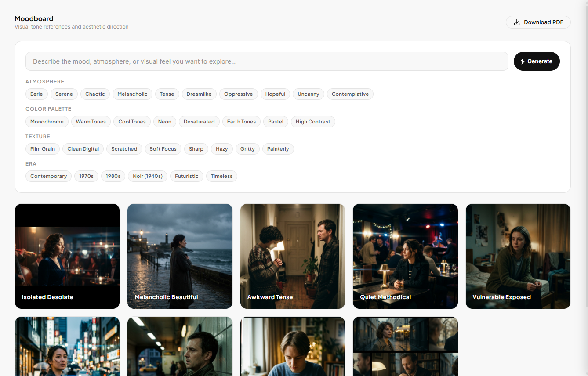The width and height of the screenshot is (588, 376).
Task: Select the 1970s era chip
Action: (86, 176)
